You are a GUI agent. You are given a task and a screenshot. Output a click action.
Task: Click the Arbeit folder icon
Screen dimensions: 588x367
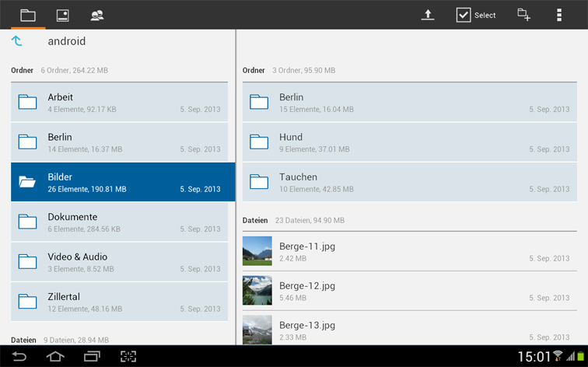tap(27, 102)
